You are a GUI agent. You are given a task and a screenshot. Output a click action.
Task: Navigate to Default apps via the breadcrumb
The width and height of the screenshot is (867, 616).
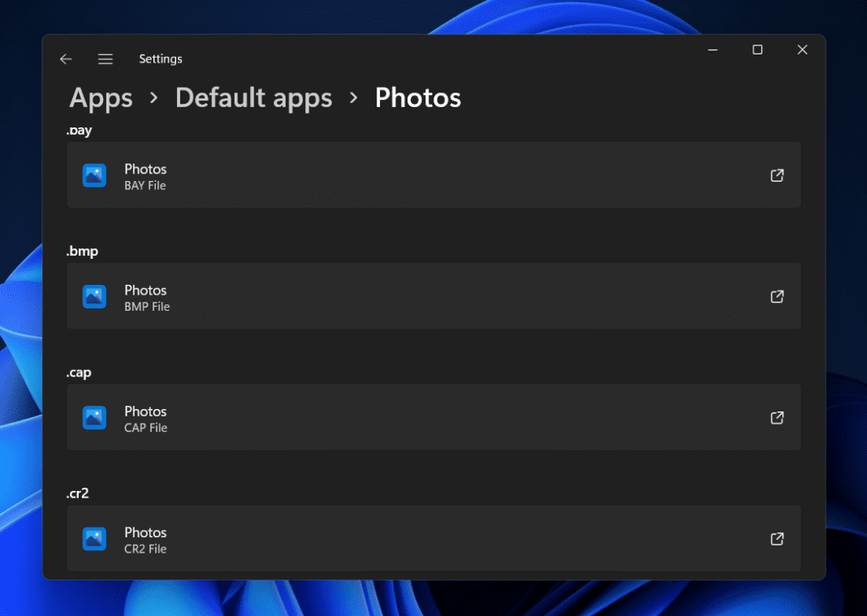pyautogui.click(x=253, y=97)
